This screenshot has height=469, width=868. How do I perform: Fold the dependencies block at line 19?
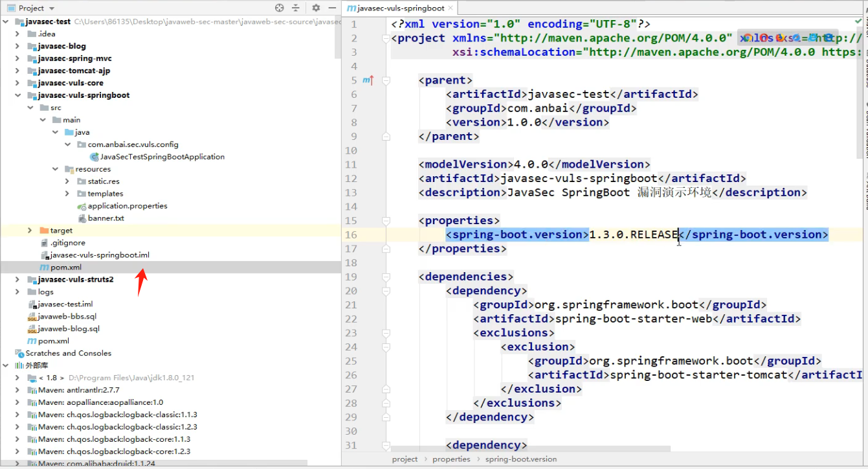coord(386,277)
